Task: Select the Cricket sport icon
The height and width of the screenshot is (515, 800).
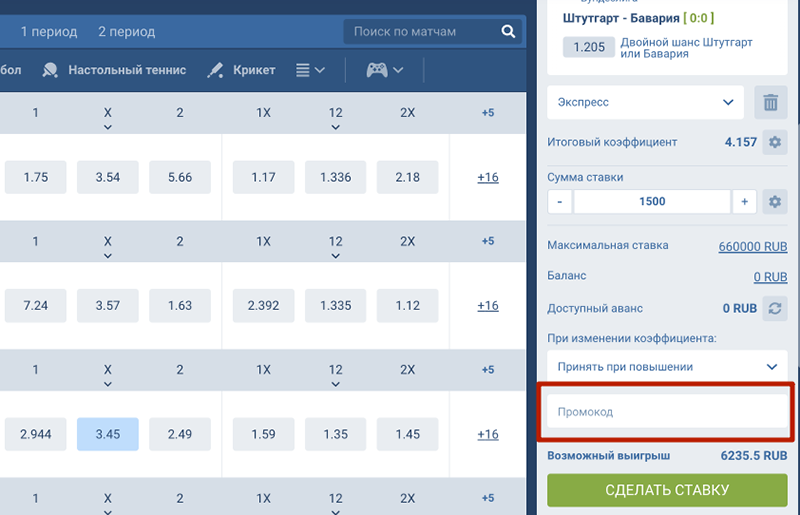Action: pos(215,70)
